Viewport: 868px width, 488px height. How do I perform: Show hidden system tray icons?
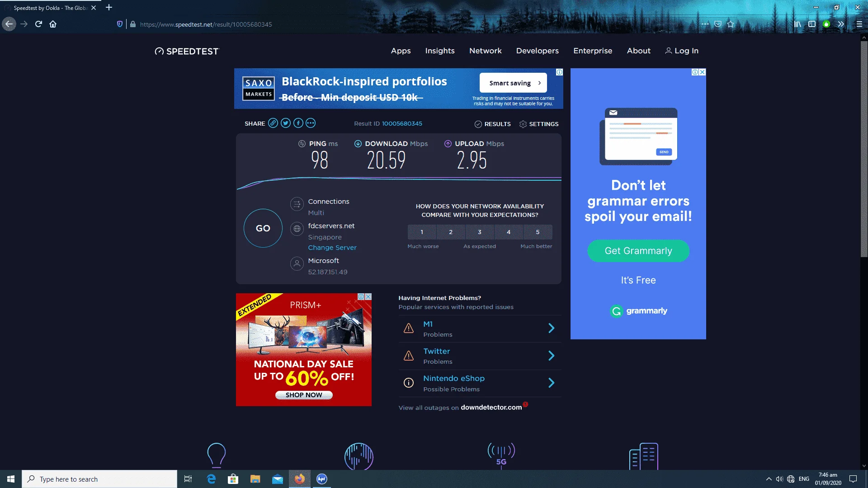[x=769, y=479]
